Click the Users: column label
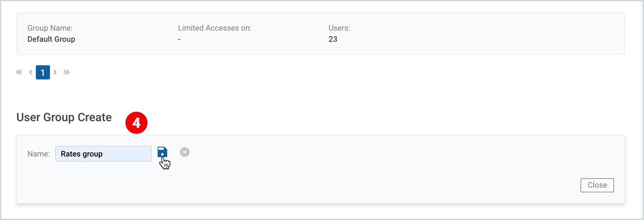Image resolution: width=644 pixels, height=220 pixels. [x=339, y=28]
